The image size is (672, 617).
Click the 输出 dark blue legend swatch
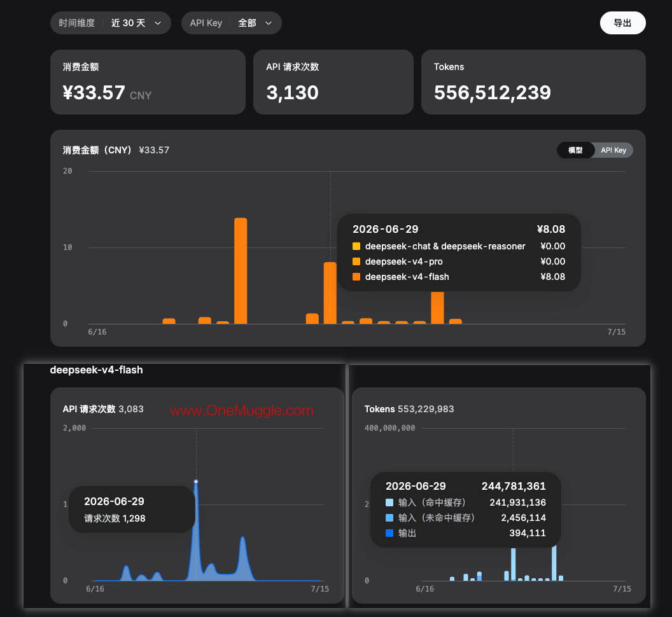click(389, 533)
